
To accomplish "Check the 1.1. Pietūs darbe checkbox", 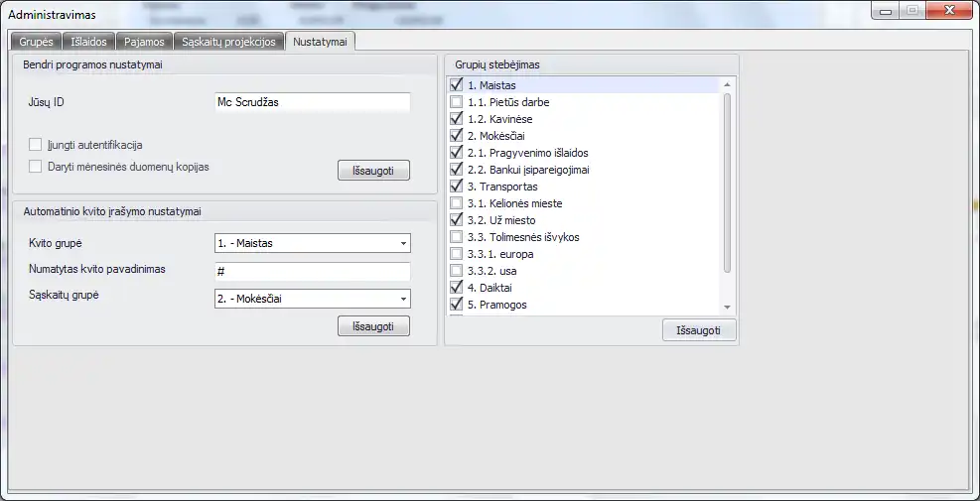I will click(457, 102).
